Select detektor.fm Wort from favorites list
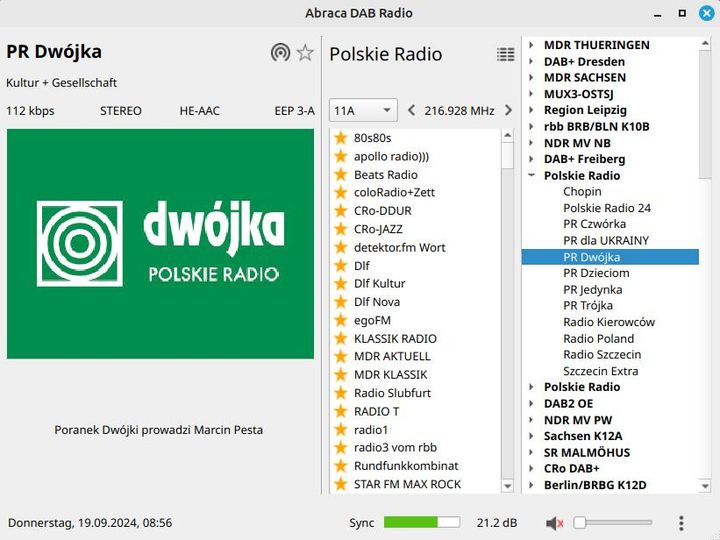Screen dimensions: 720x540 pyautogui.click(x=399, y=247)
